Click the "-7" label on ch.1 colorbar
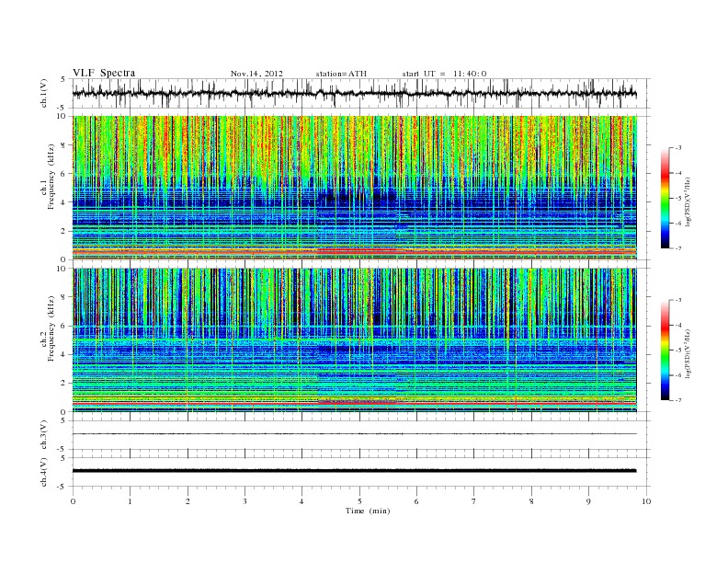 pyautogui.click(x=678, y=249)
